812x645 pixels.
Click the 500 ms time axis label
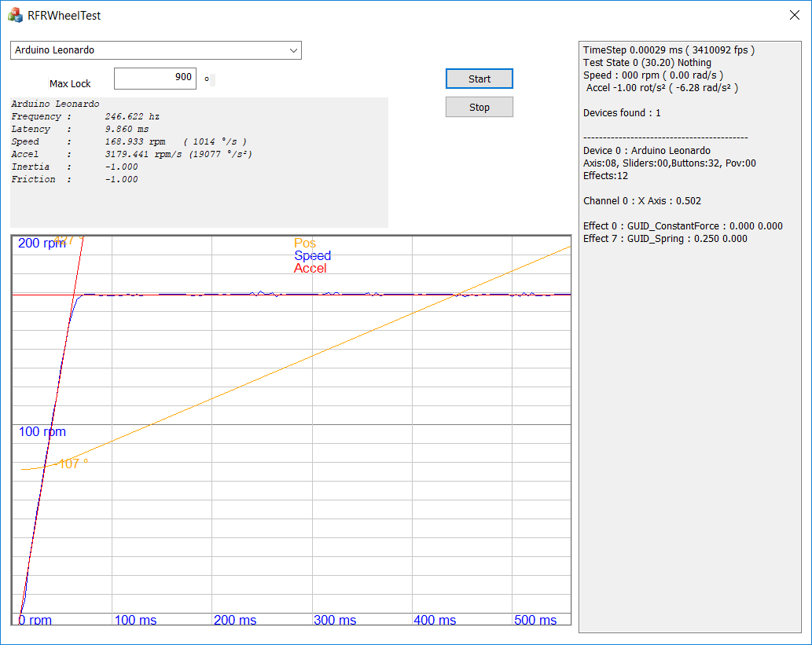pyautogui.click(x=536, y=621)
